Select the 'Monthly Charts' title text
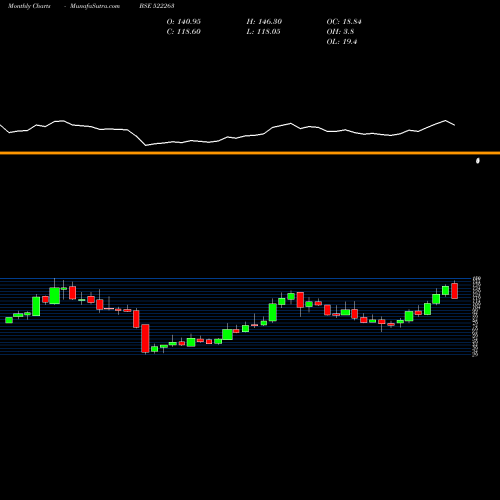The width and height of the screenshot is (500, 500). click(29, 6)
